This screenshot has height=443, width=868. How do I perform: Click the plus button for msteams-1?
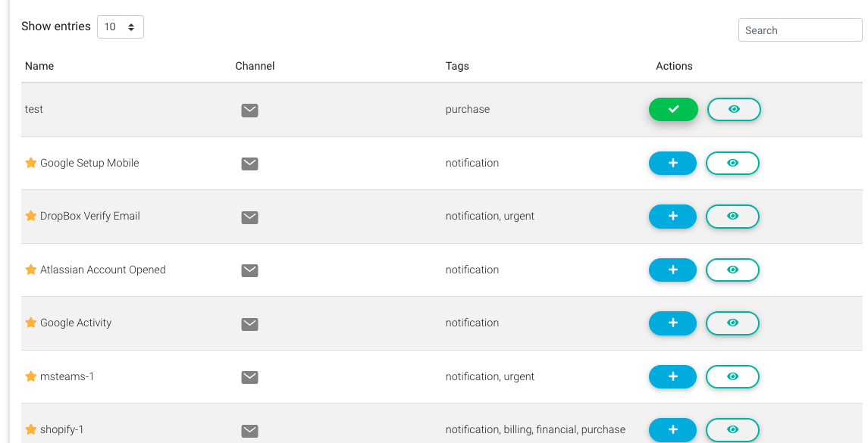(672, 376)
